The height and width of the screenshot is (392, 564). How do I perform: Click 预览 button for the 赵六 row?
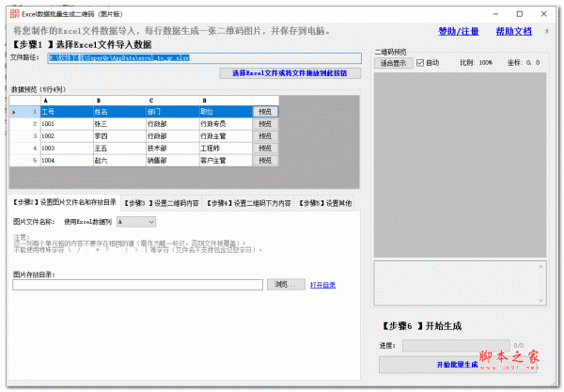click(x=265, y=160)
